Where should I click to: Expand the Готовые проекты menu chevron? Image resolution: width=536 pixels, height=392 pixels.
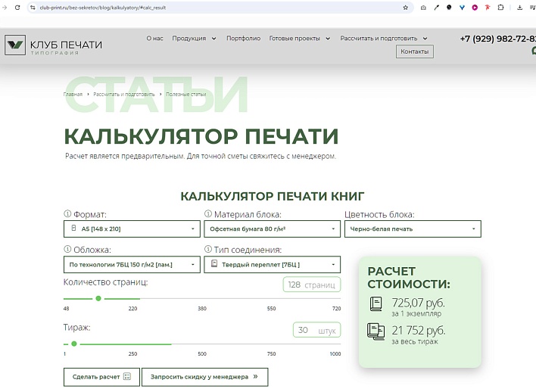point(328,39)
